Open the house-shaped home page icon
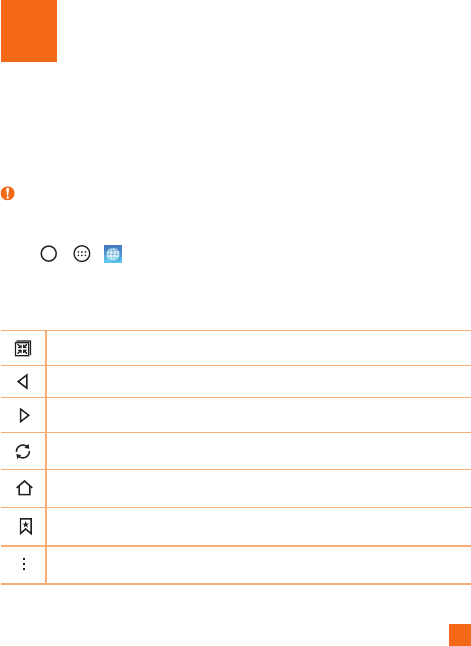 (x=24, y=488)
